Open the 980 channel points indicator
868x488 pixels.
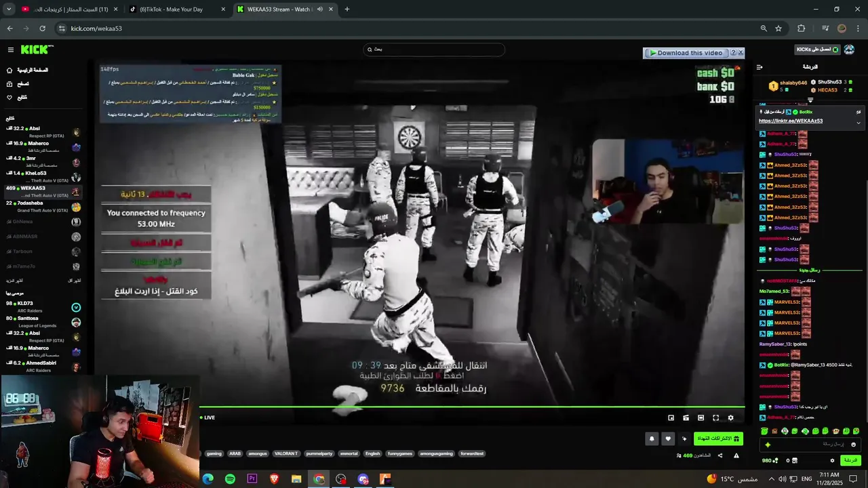coord(770,461)
